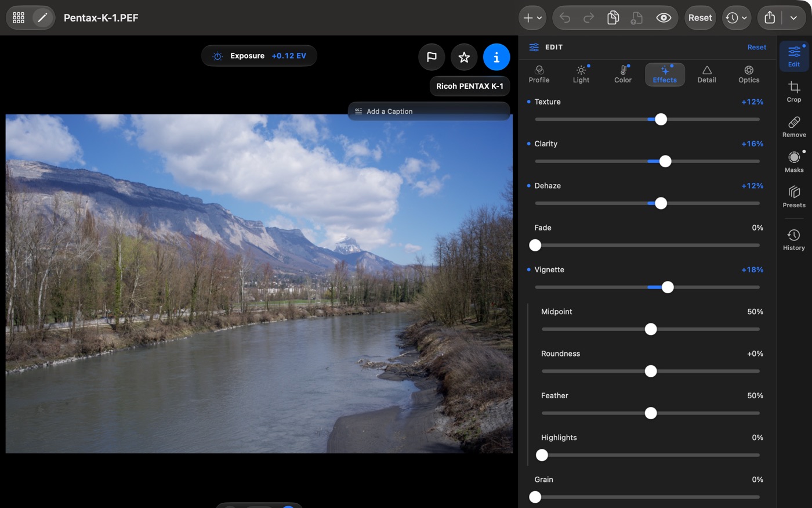This screenshot has height=508, width=812.
Task: Paste edits with the paste icon
Action: (636, 18)
